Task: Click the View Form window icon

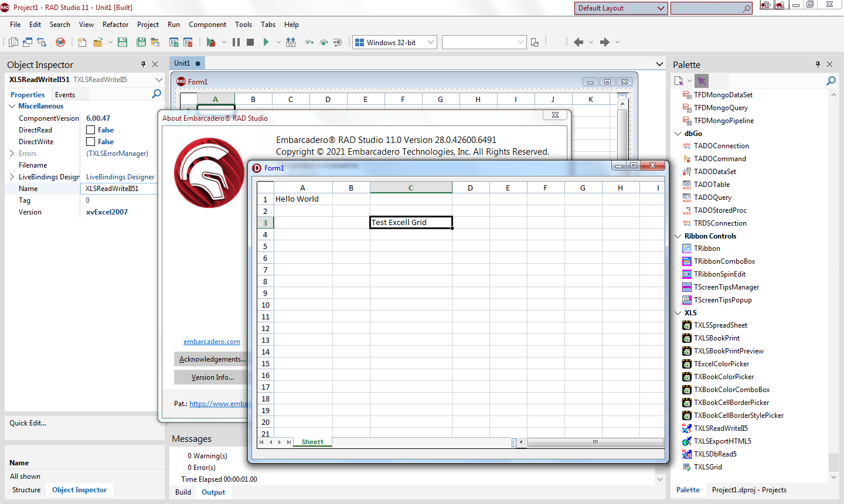Action: [28, 42]
